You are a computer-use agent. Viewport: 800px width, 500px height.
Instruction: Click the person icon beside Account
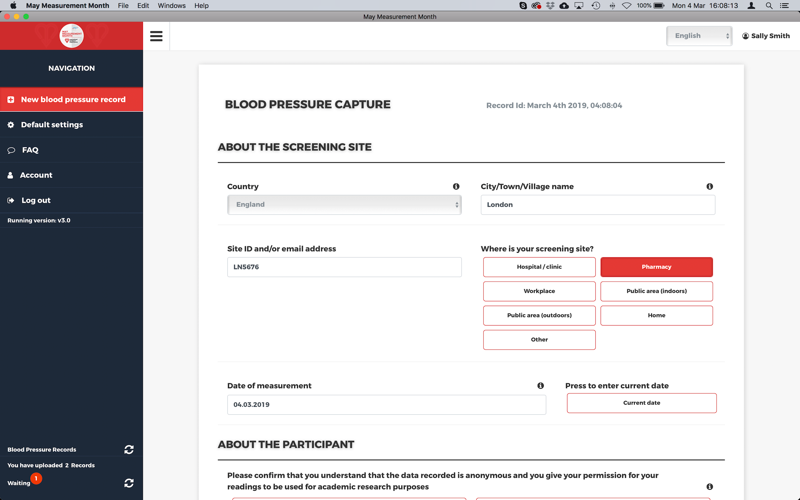(10, 175)
